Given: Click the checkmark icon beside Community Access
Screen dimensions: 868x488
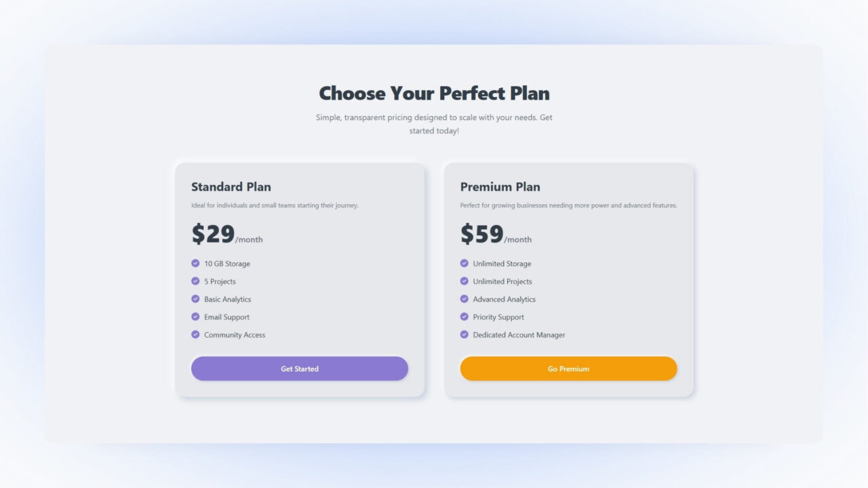Looking at the screenshot, I should click(x=194, y=334).
